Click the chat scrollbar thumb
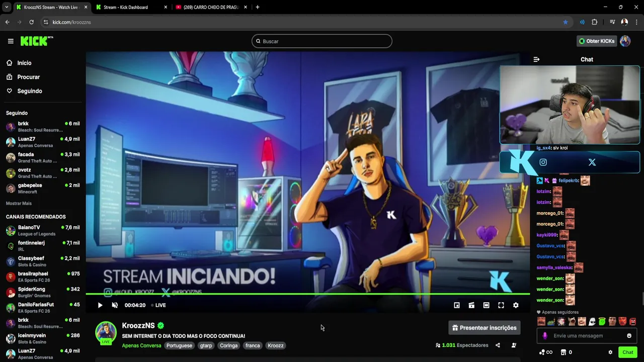This screenshot has width=644, height=362. [642, 299]
